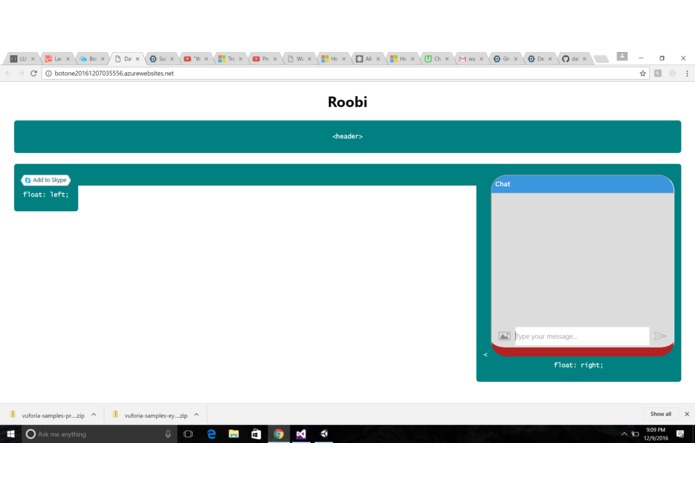Switch to Unity in the taskbar
The height and width of the screenshot is (494, 695).
(324, 434)
